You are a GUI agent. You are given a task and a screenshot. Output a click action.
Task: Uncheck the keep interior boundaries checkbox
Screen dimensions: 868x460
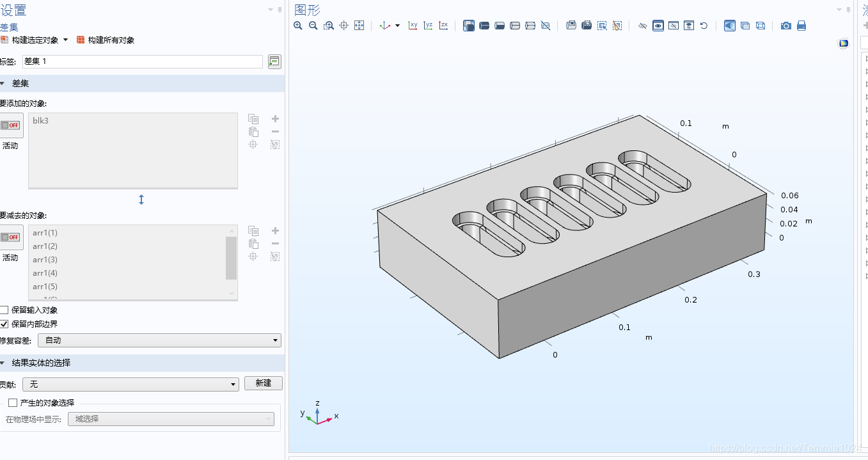pyautogui.click(x=4, y=324)
